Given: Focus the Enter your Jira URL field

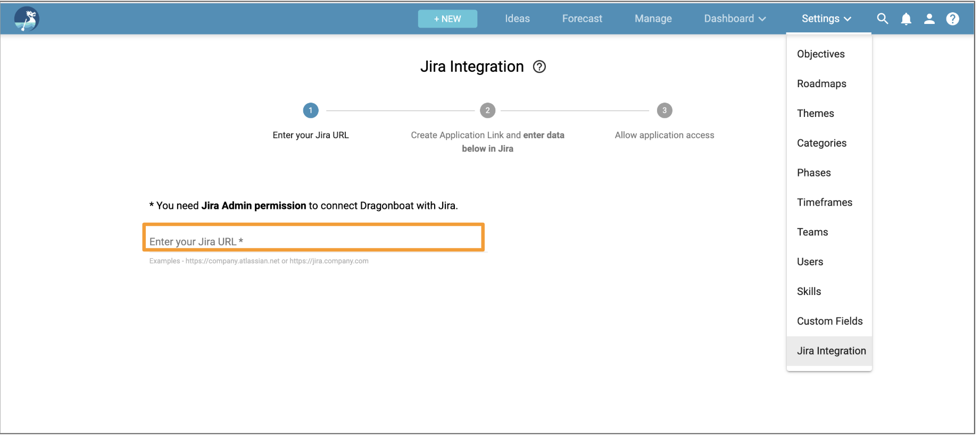Looking at the screenshot, I should coord(315,239).
